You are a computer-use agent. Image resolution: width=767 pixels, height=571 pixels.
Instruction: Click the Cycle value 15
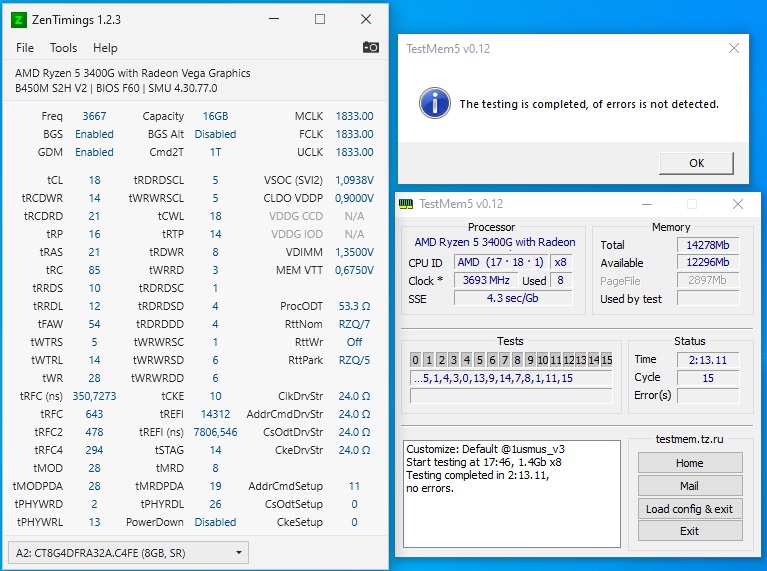(708, 378)
